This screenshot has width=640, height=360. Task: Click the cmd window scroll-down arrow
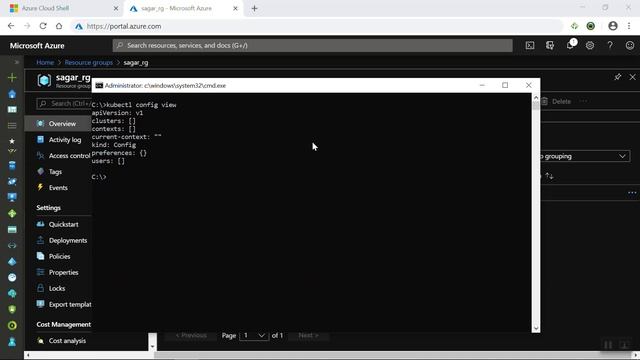coord(536,328)
